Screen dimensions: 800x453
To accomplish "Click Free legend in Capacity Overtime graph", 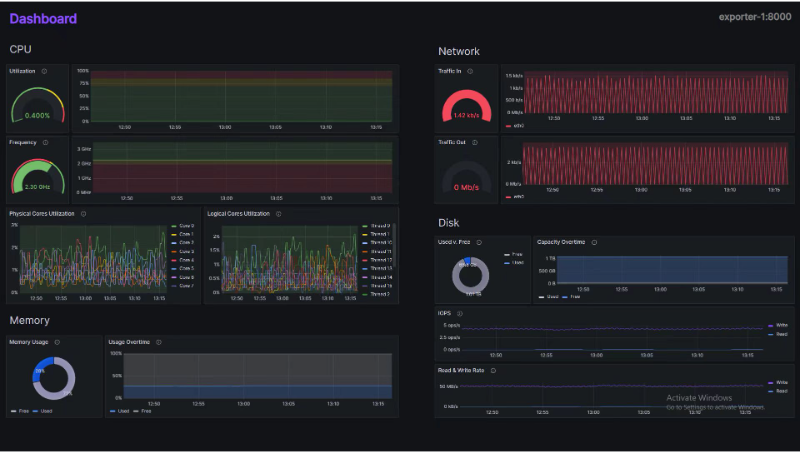I will [x=571, y=297].
